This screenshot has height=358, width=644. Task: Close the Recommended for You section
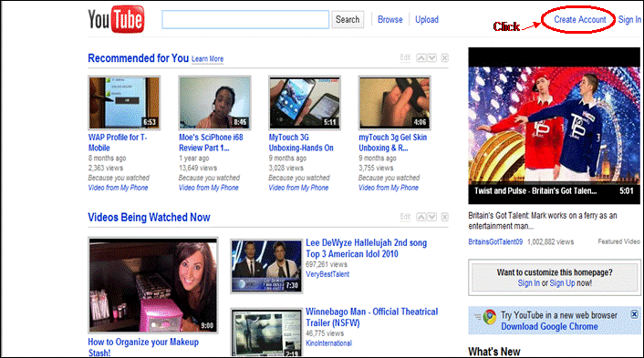click(445, 57)
